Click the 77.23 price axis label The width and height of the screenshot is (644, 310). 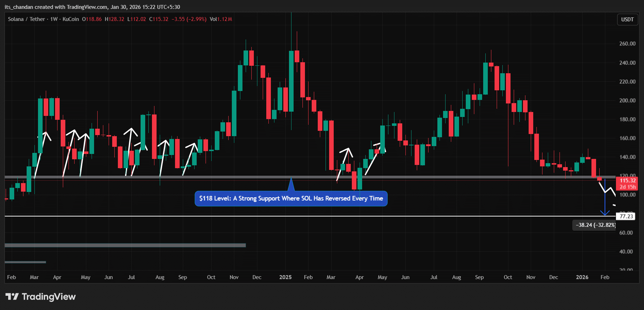626,217
